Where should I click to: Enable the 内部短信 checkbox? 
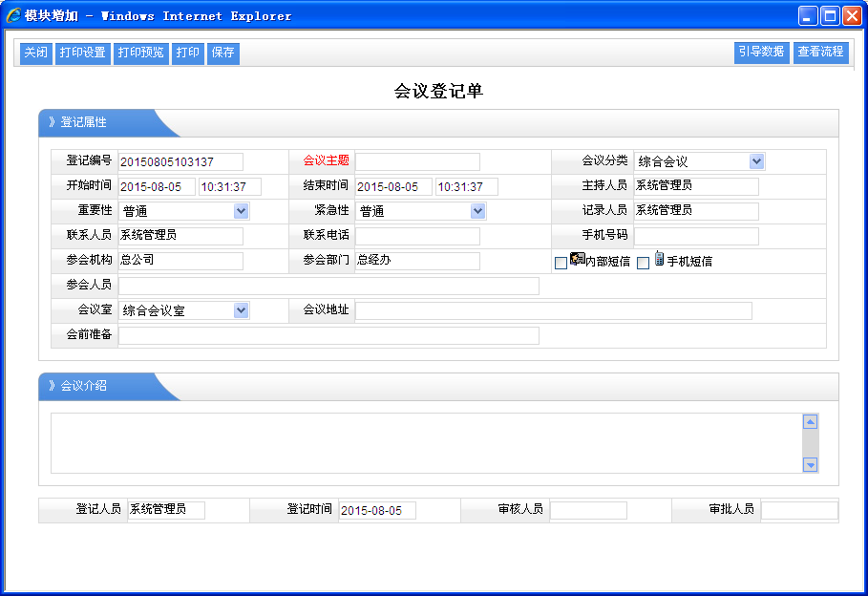point(561,263)
